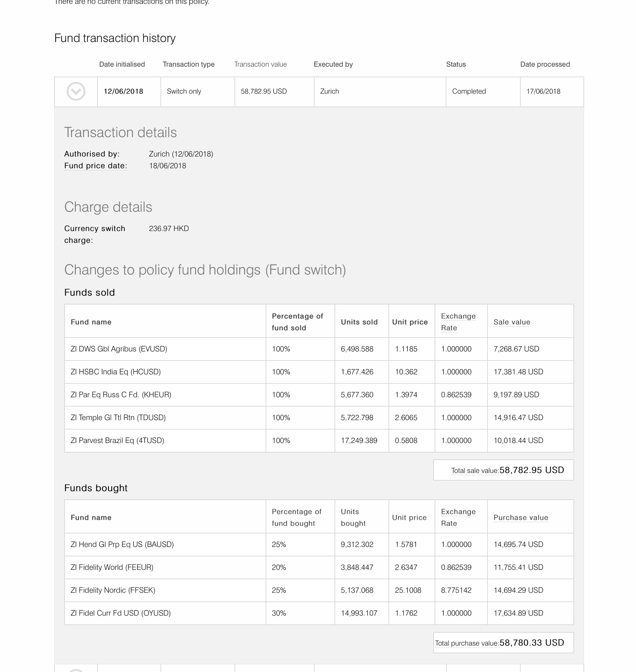636x672 pixels.
Task: Click the Transaction type column header
Action: (189, 64)
